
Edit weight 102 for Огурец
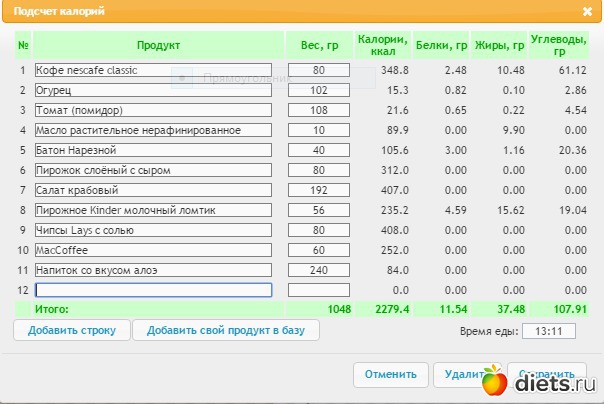click(x=319, y=90)
